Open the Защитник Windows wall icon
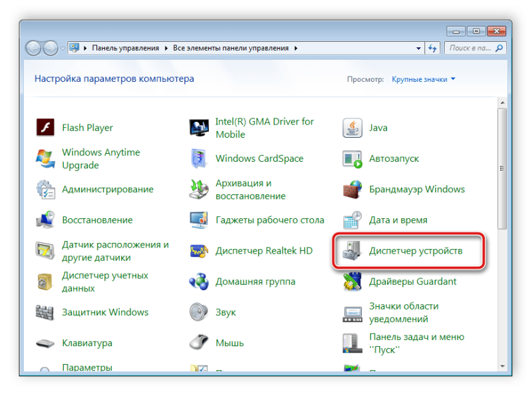Viewport: 532px width, 396px height. 45,312
